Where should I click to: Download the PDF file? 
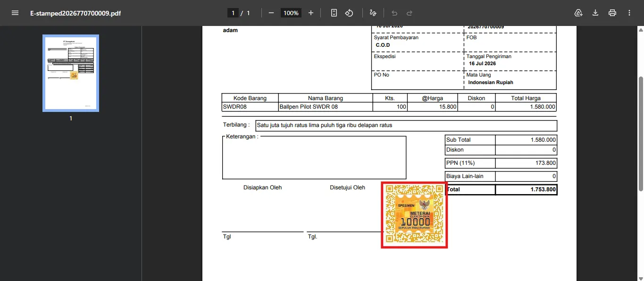(595, 13)
